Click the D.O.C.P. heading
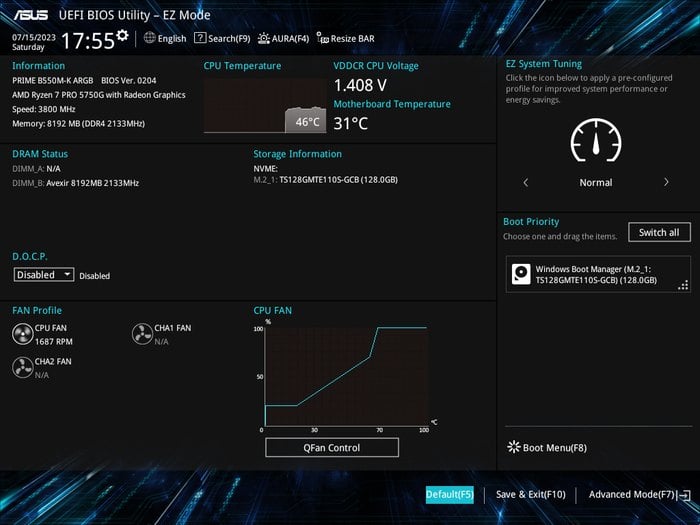Viewport: 700px width, 525px height. coord(29,257)
